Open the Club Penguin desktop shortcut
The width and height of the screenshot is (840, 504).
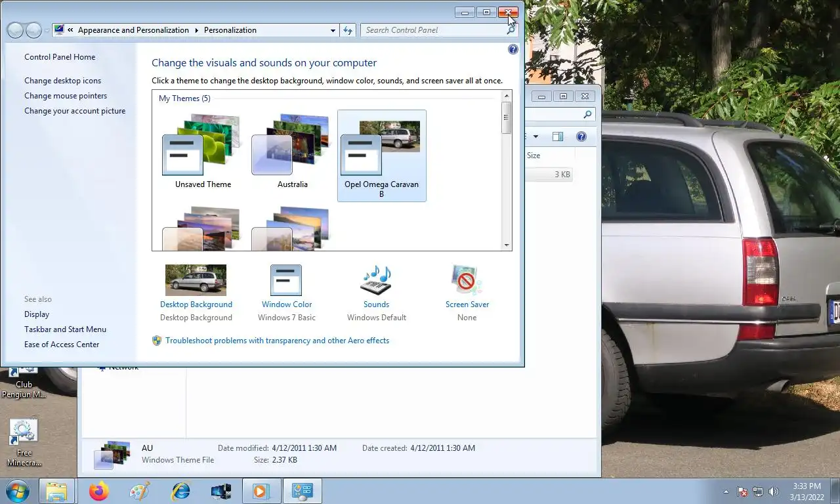click(24, 382)
